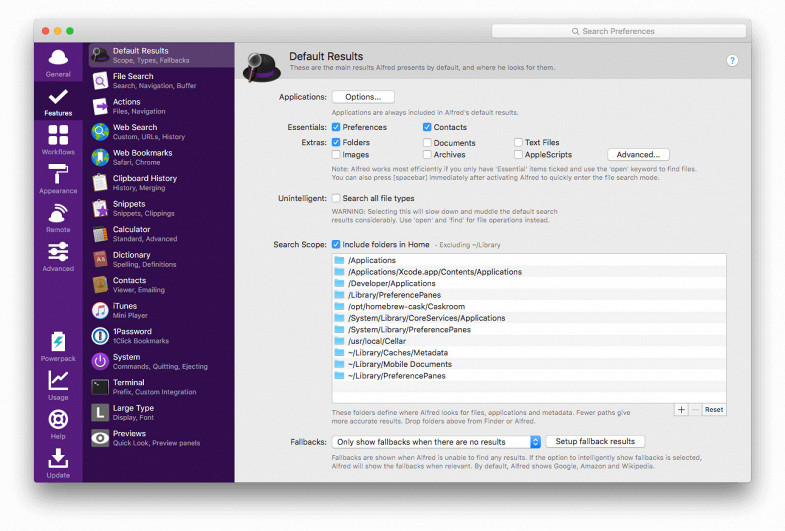785x531 pixels.
Task: Select the Web Search feature
Action: [161, 132]
